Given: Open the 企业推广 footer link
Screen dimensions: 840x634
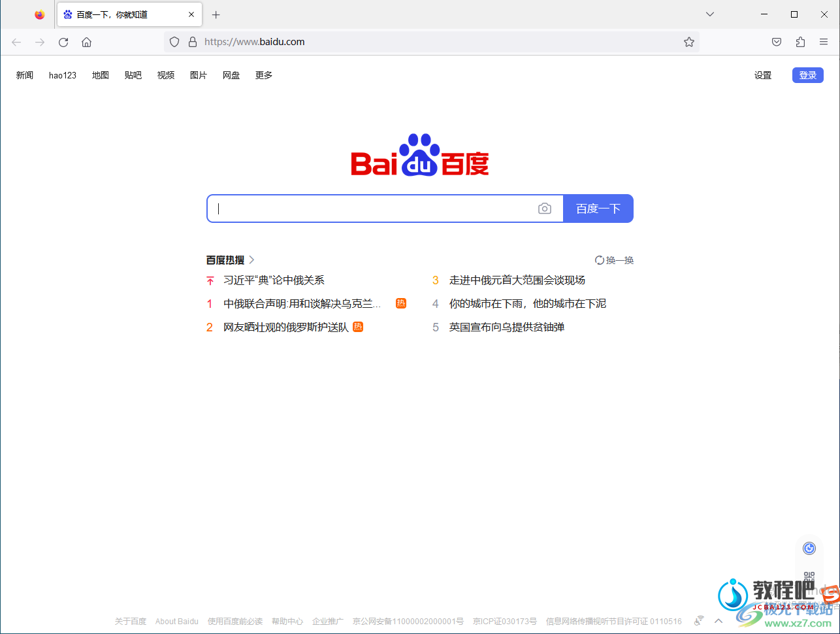Looking at the screenshot, I should coord(328,622).
